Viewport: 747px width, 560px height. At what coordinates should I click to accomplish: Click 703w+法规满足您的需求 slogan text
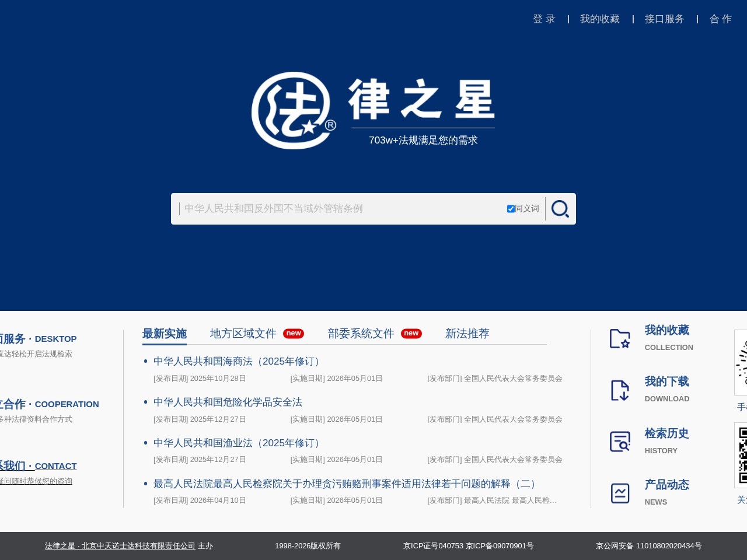coord(423,140)
